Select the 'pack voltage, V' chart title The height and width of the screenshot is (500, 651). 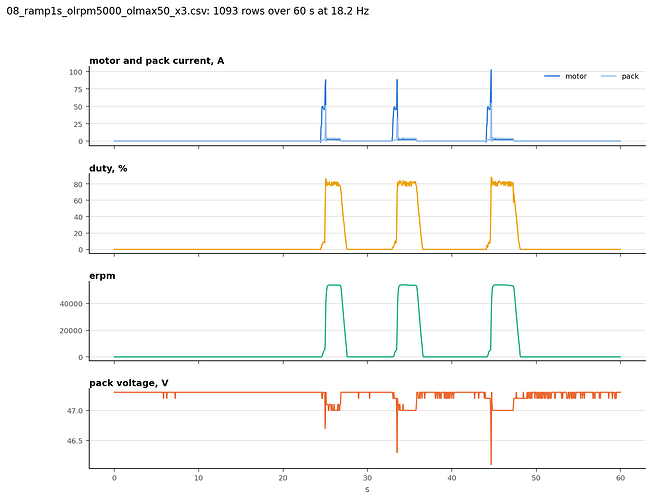(129, 383)
